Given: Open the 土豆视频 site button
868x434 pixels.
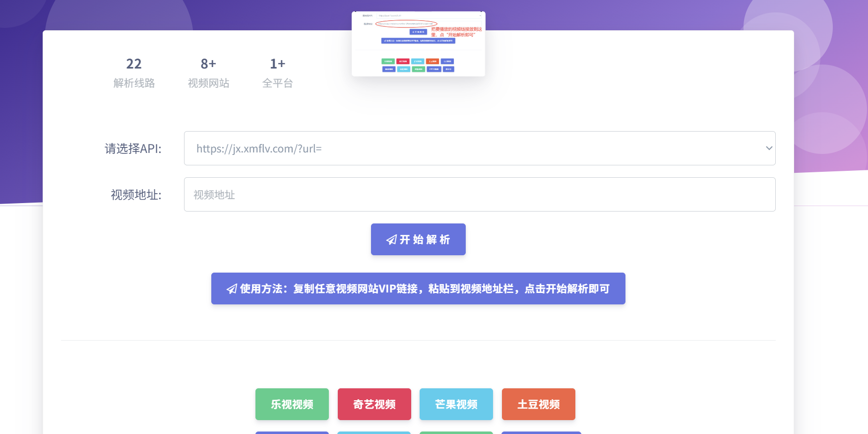Looking at the screenshot, I should tap(539, 404).
